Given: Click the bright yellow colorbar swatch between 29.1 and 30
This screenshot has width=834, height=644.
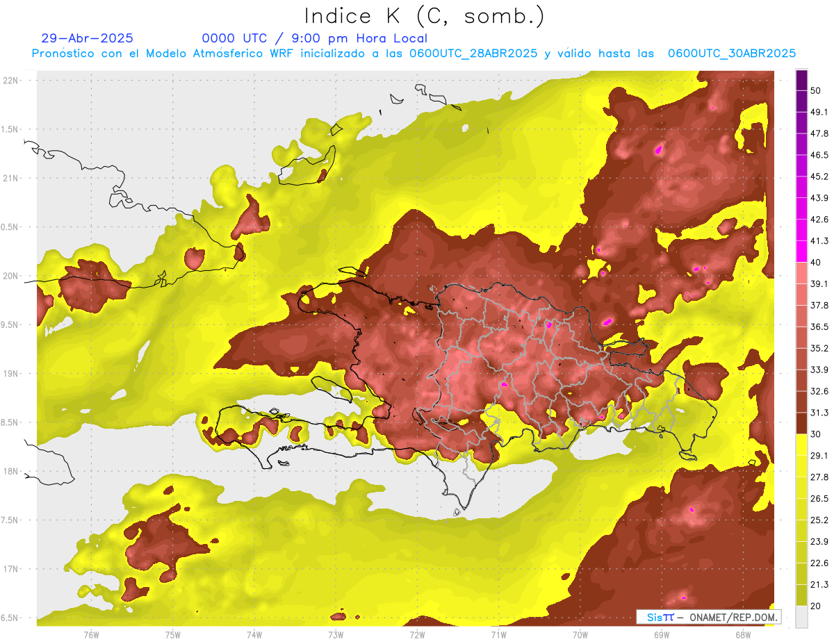Looking at the screenshot, I should (x=801, y=445).
